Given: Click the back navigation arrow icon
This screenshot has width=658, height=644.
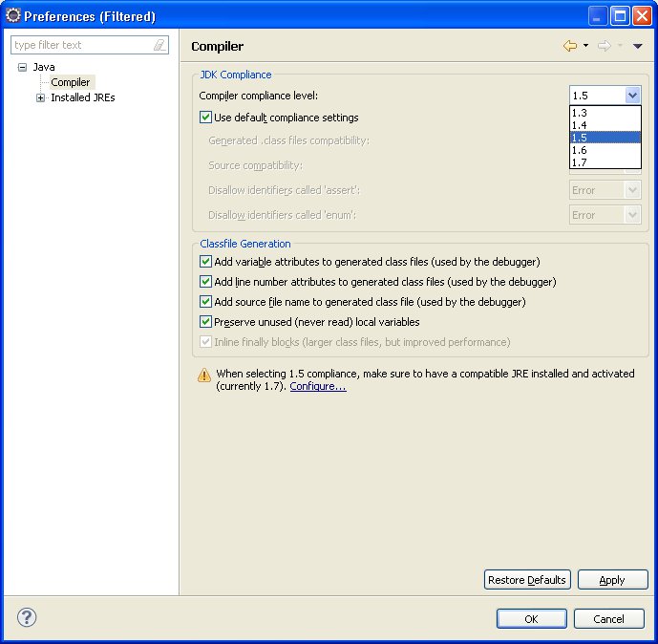Looking at the screenshot, I should [570, 46].
